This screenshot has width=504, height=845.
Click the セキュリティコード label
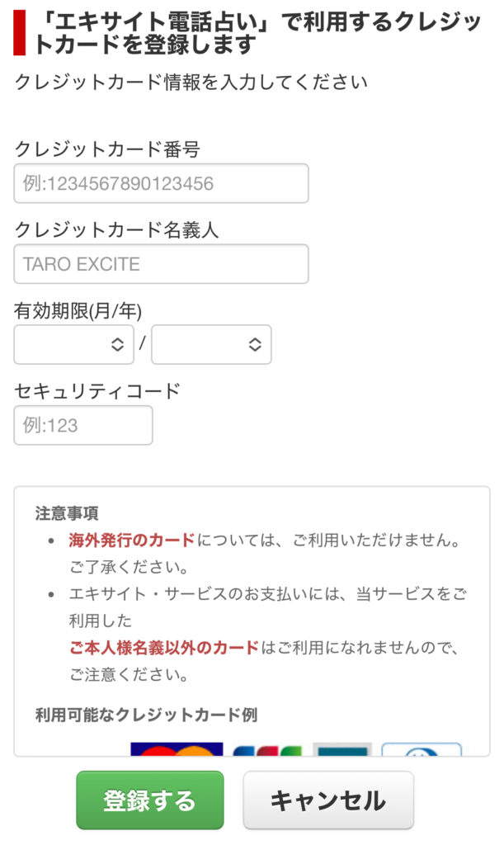point(97,390)
